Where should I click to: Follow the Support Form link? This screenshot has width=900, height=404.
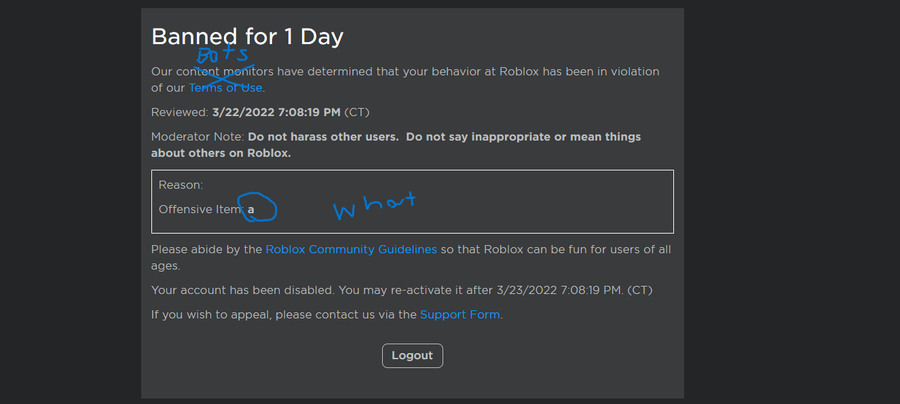tap(460, 314)
